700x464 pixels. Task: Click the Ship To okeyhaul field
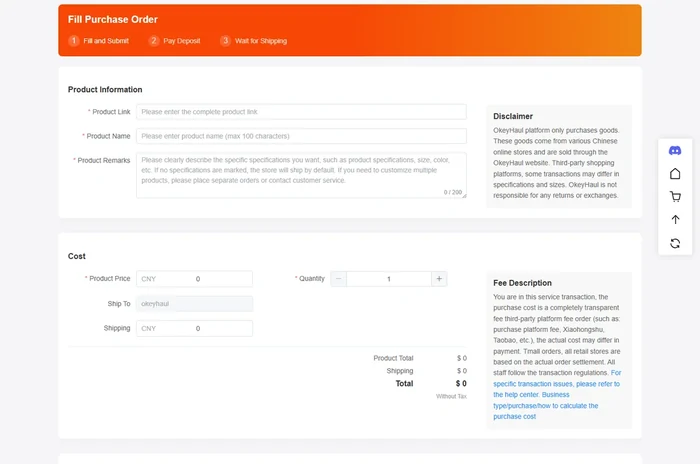194,304
